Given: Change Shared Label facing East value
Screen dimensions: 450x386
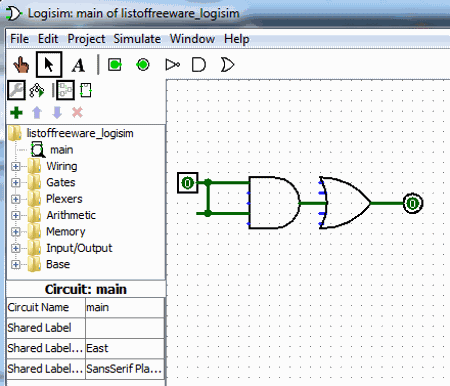Looking at the screenshot, I should click(125, 348).
